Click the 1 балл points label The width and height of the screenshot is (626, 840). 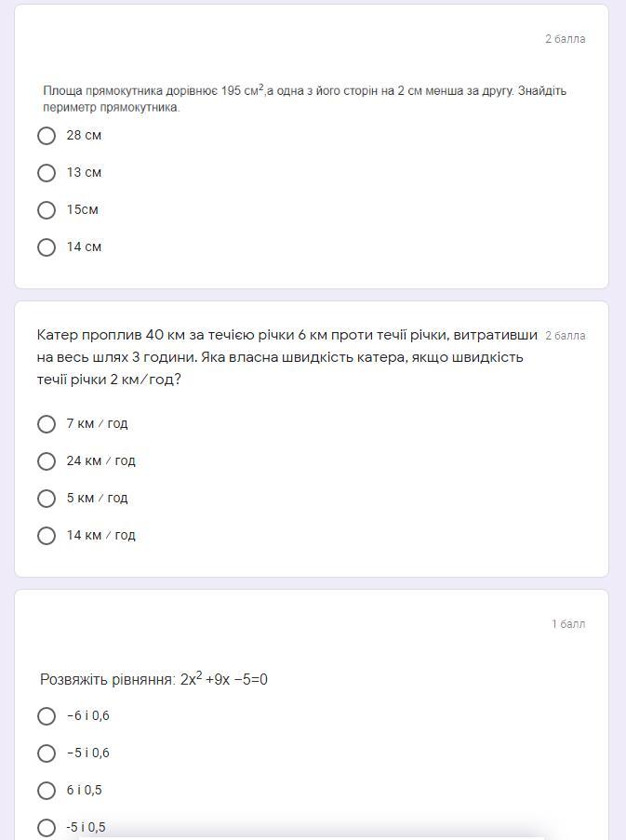coord(568,624)
